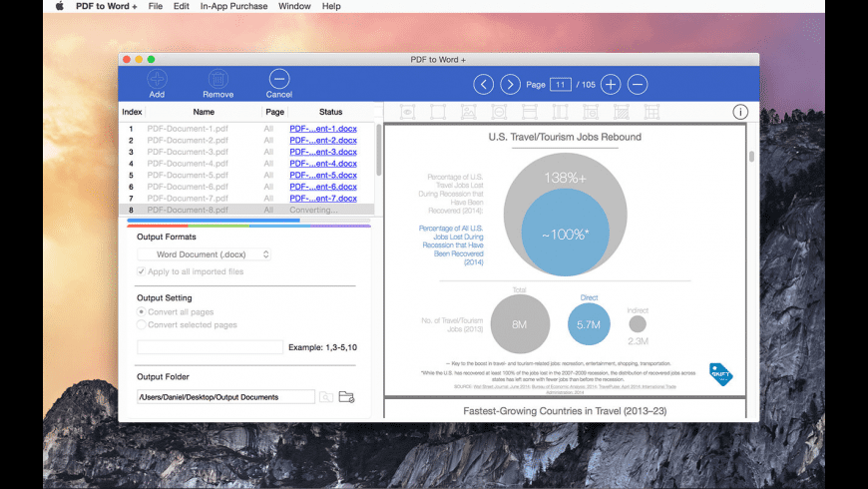Open the PDF to Word + app menu
The width and height of the screenshot is (868, 489).
pos(107,6)
